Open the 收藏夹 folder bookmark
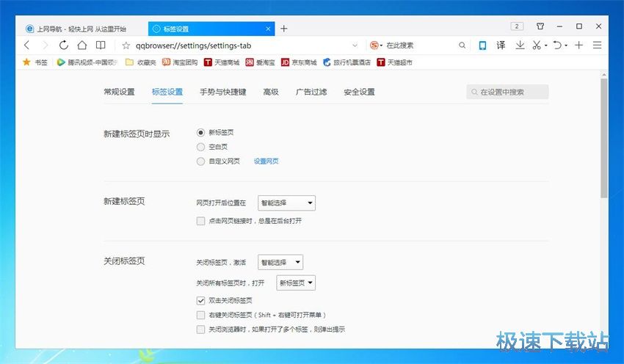624x364 pixels. pos(140,62)
